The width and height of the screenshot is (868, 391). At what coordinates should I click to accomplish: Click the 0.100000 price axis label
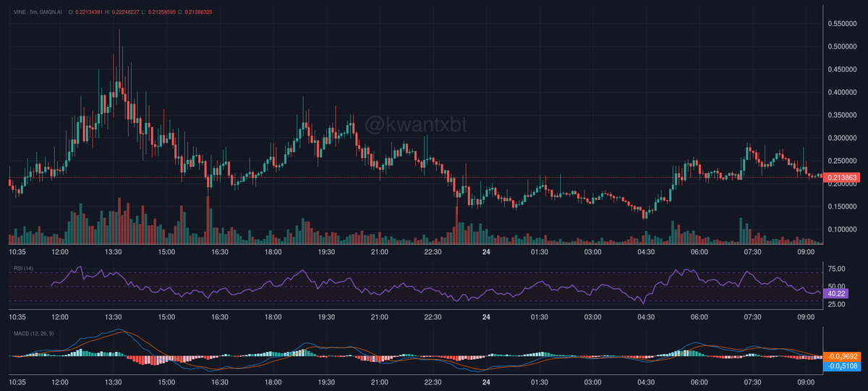[841, 230]
